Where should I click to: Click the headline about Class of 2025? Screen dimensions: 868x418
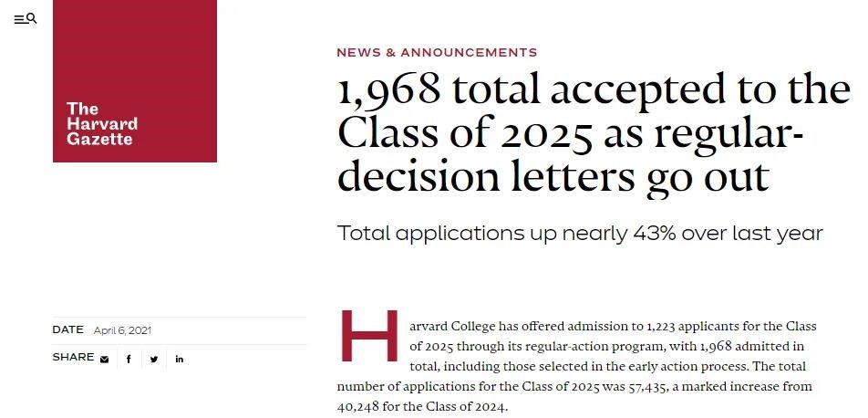tap(593, 133)
